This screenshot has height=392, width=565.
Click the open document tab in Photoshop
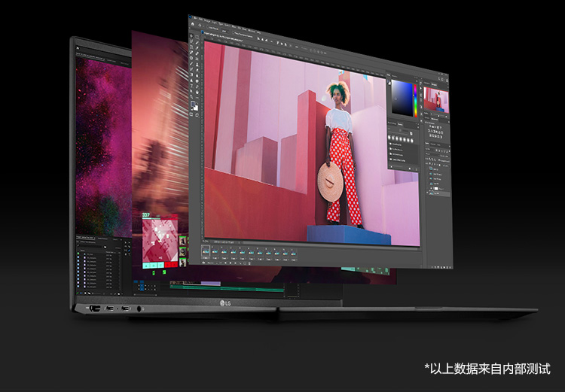(223, 37)
